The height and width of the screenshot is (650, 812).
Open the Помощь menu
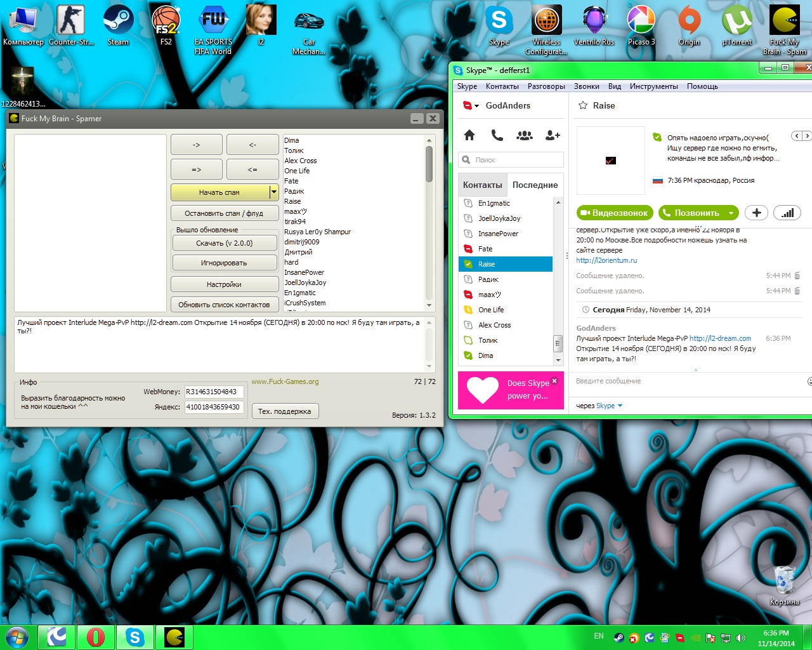coord(702,86)
